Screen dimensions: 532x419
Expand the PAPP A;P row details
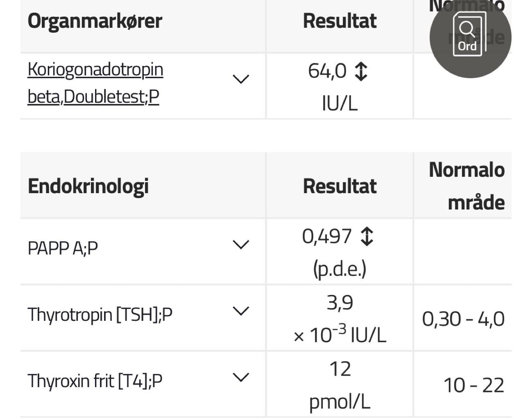[241, 245]
